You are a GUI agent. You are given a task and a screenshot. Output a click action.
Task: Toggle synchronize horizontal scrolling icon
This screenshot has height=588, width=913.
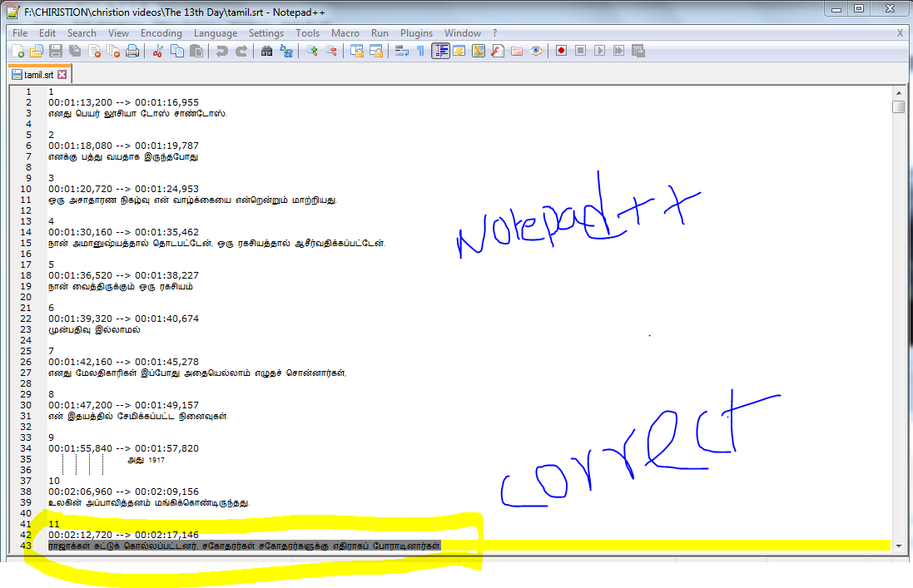376,52
